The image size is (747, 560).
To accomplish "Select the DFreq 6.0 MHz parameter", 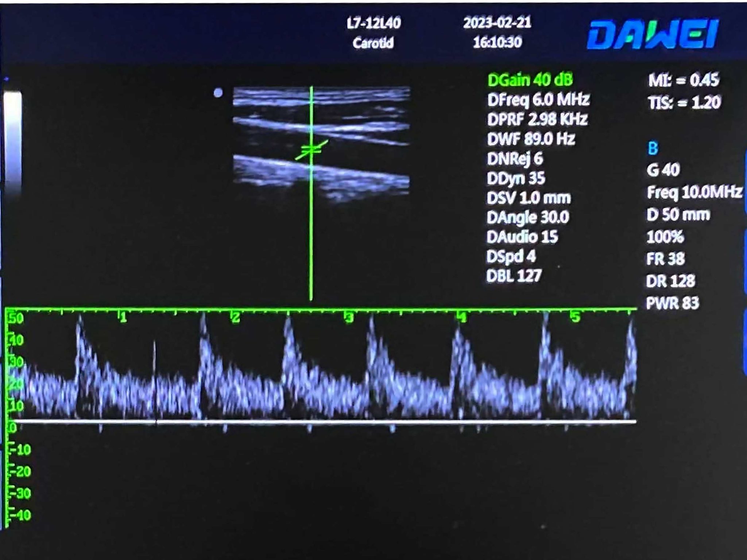I will point(538,100).
